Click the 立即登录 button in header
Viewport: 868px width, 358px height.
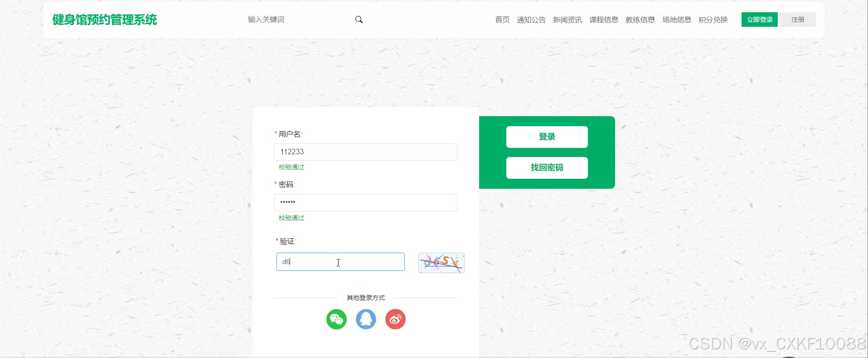click(760, 20)
